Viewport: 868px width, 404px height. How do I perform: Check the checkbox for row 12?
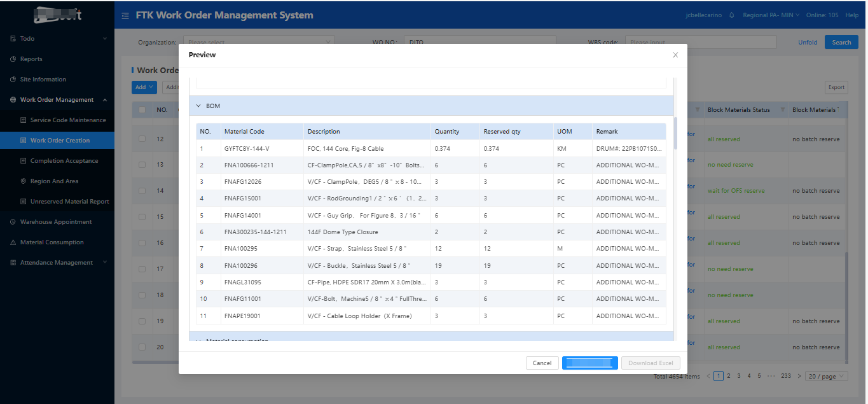point(142,139)
